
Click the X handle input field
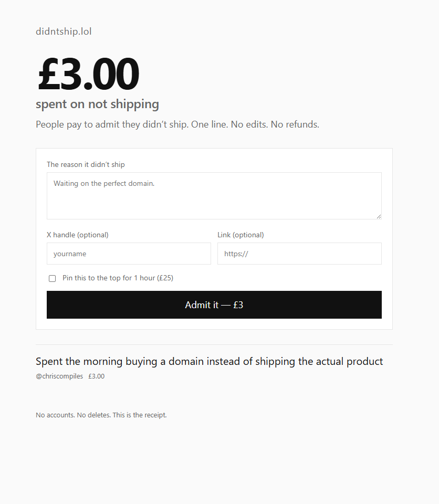point(129,254)
